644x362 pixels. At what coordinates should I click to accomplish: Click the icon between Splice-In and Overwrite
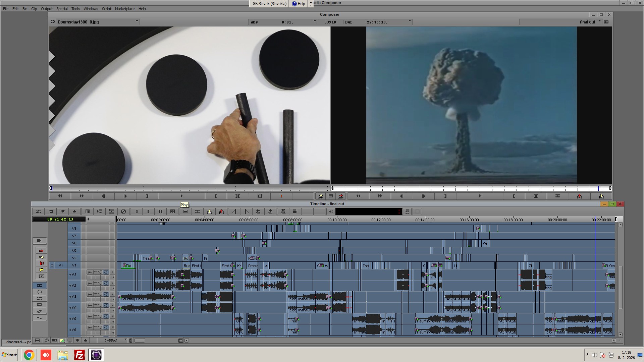tap(331, 196)
